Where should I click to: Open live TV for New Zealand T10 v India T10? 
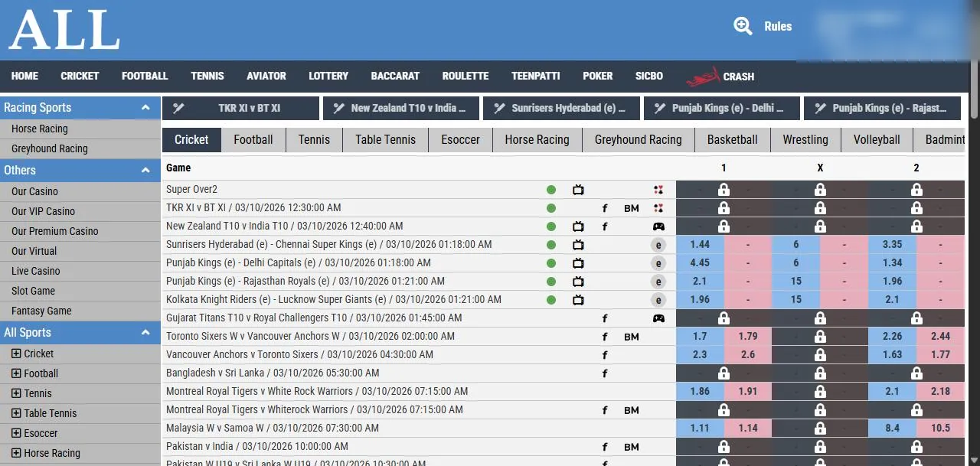click(x=578, y=226)
